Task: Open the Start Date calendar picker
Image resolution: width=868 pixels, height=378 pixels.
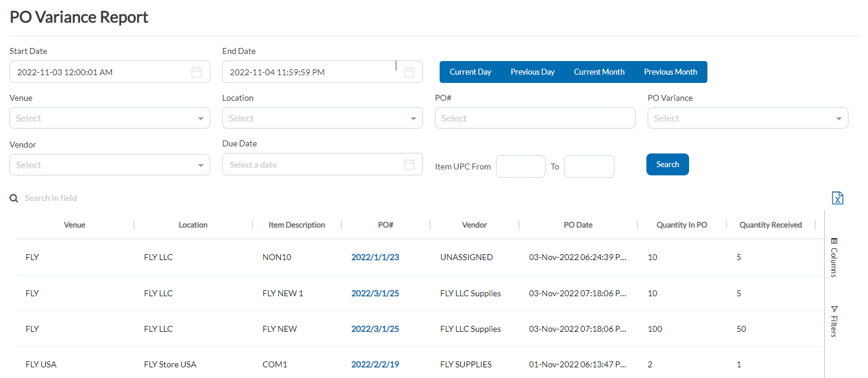Action: [x=196, y=71]
